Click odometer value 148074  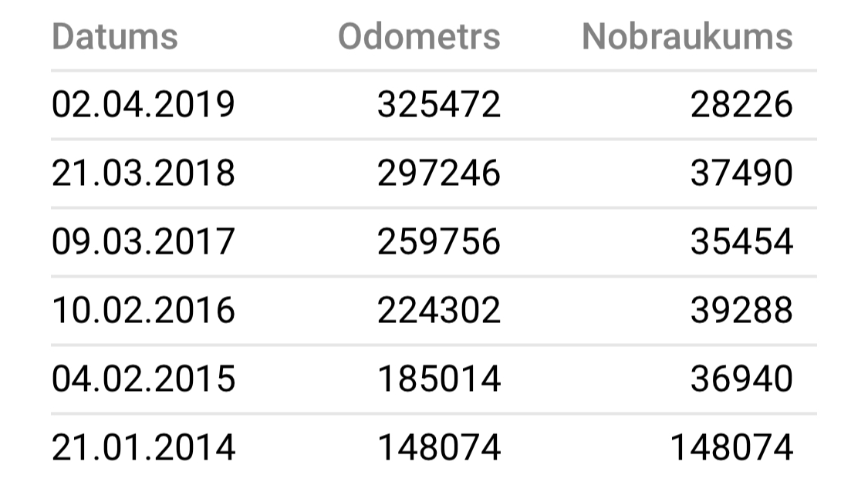[438, 447]
